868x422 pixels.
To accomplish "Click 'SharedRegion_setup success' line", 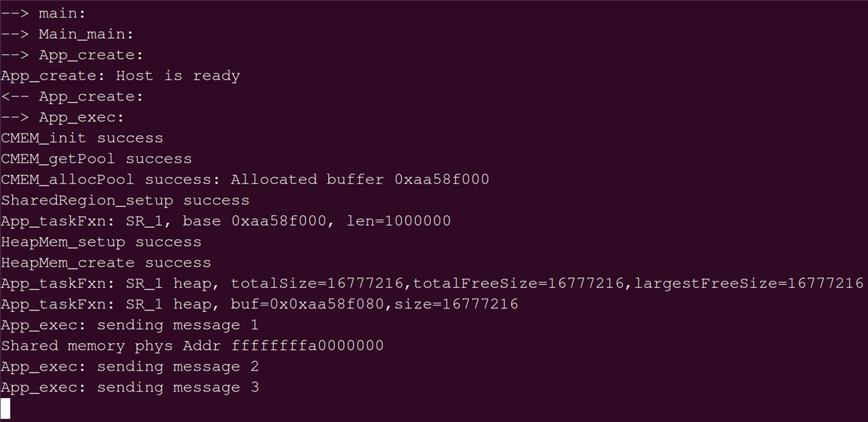I will (x=125, y=200).
